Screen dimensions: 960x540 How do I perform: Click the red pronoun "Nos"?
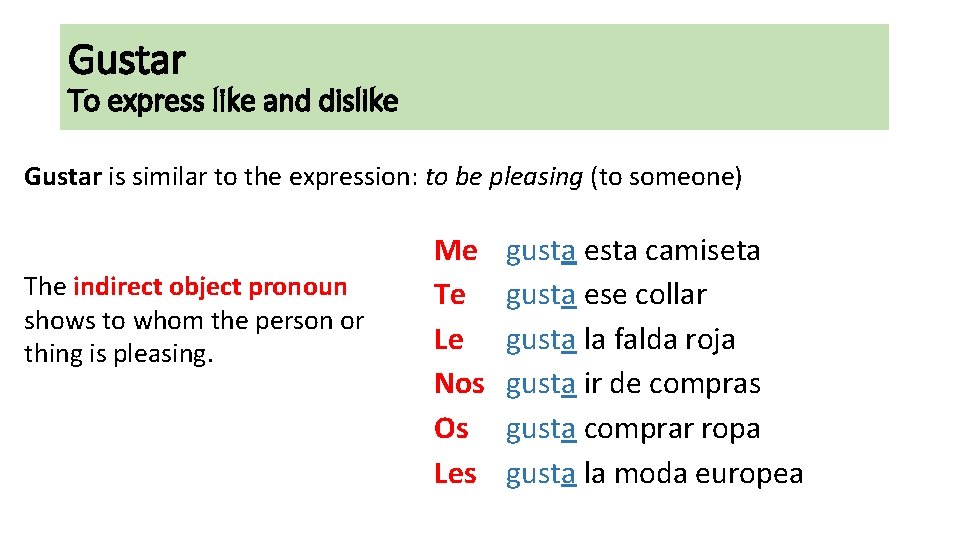(x=459, y=384)
